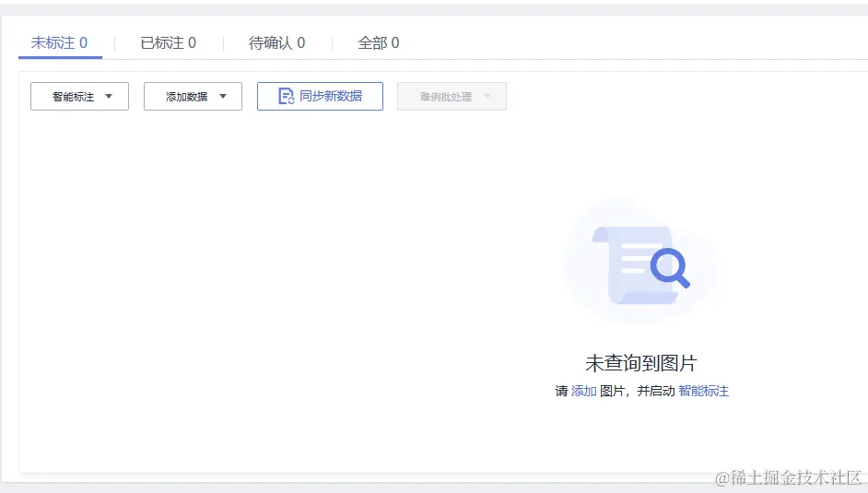Open the 智能标注 dropdown button
The width and height of the screenshot is (868, 493).
point(80,96)
